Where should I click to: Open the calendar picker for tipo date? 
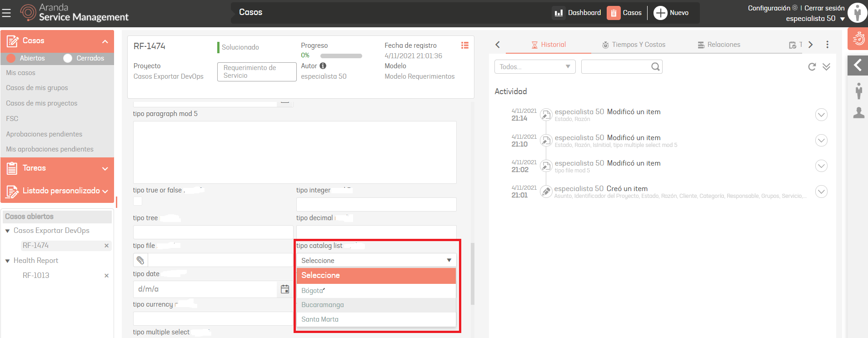(285, 289)
